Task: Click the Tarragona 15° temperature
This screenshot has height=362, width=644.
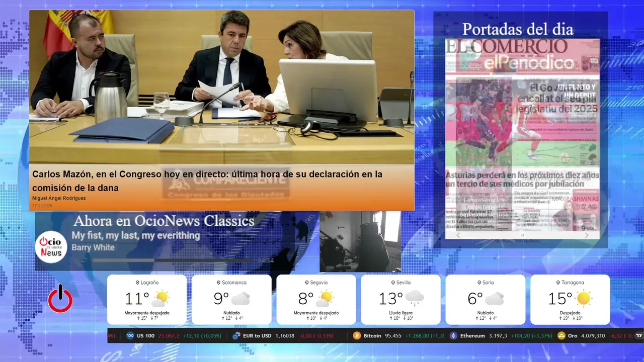Action: (560, 299)
